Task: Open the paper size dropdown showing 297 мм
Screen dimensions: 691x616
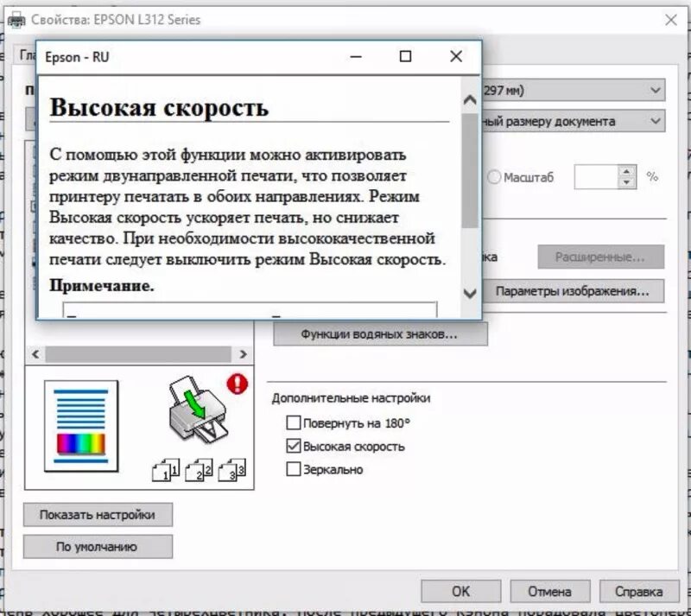Action: 573,91
